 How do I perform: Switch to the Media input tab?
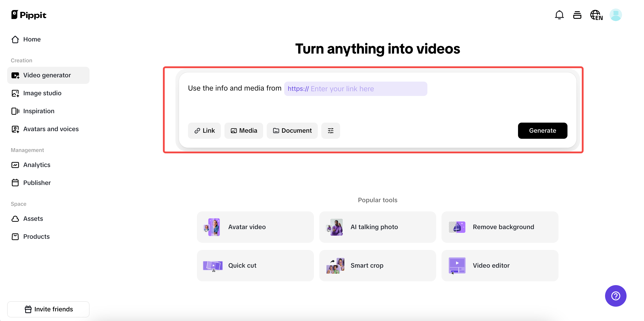[x=244, y=130]
